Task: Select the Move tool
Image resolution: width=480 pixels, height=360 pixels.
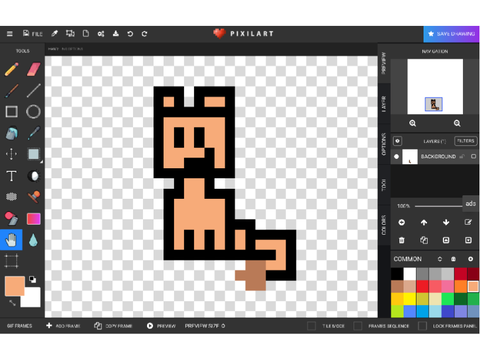Action: click(12, 154)
